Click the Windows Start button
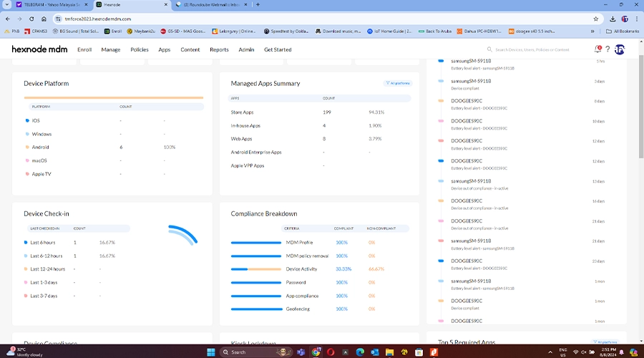Screen dimensions: 644x358 (x=211, y=352)
